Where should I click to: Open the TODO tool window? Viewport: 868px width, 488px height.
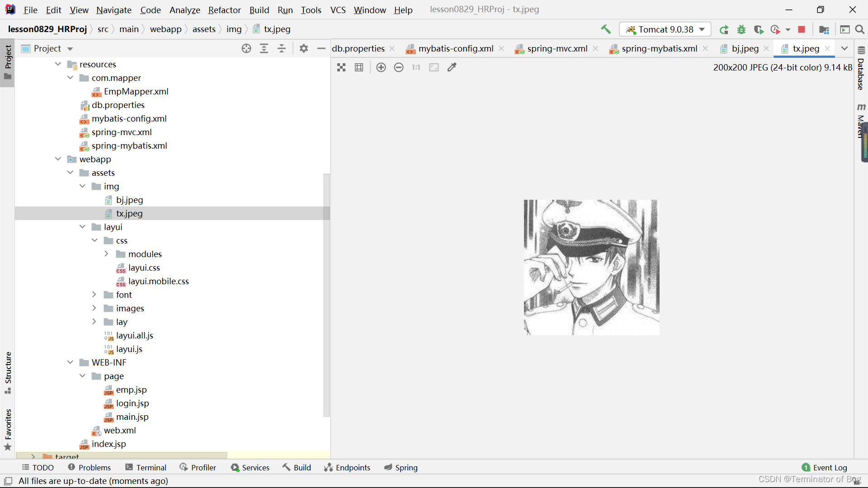click(38, 467)
